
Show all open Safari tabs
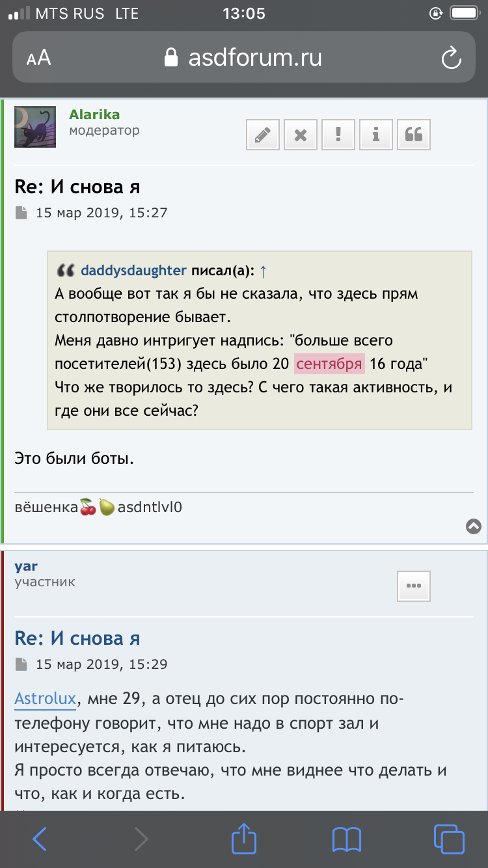pos(448,839)
